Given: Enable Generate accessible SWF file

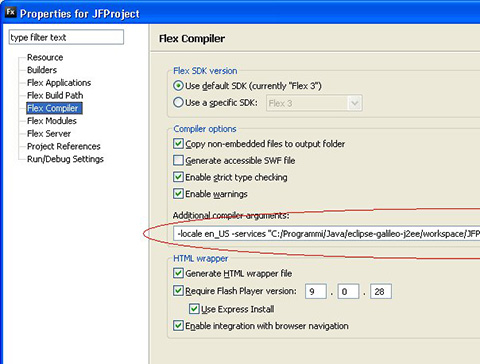Looking at the screenshot, I should [x=178, y=160].
